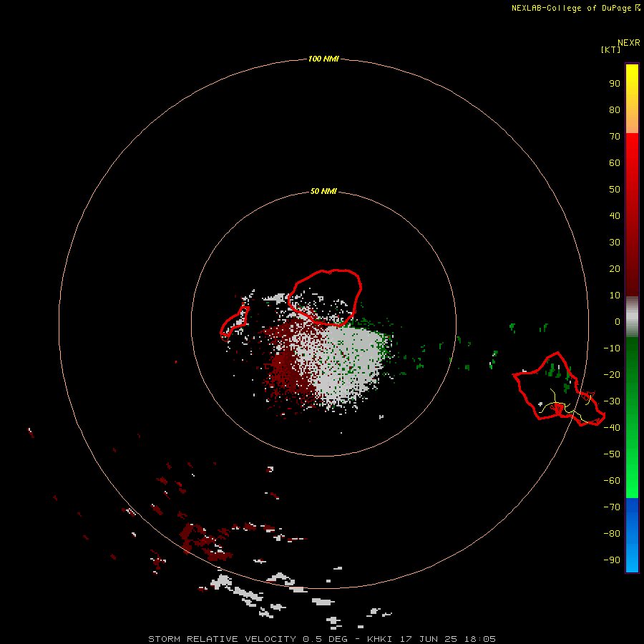Click the -40 value on velocity scale
The width and height of the screenshot is (644, 644).
pos(612,428)
